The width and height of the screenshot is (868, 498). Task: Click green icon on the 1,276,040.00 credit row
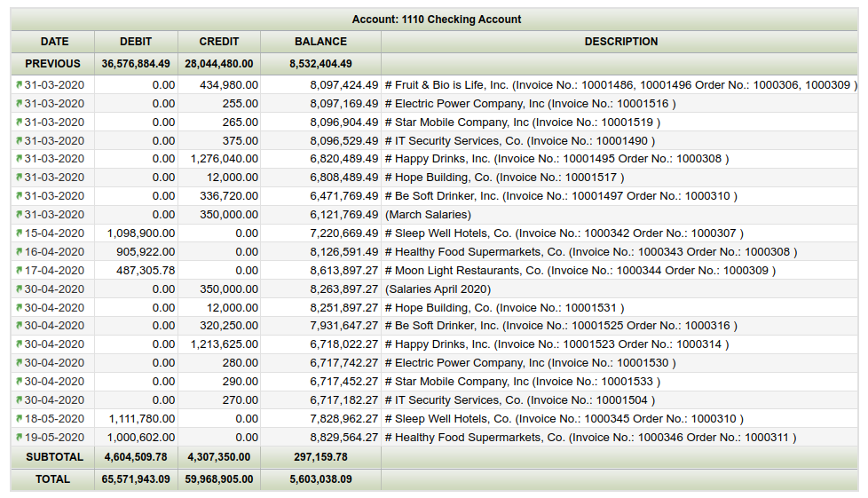click(x=19, y=159)
